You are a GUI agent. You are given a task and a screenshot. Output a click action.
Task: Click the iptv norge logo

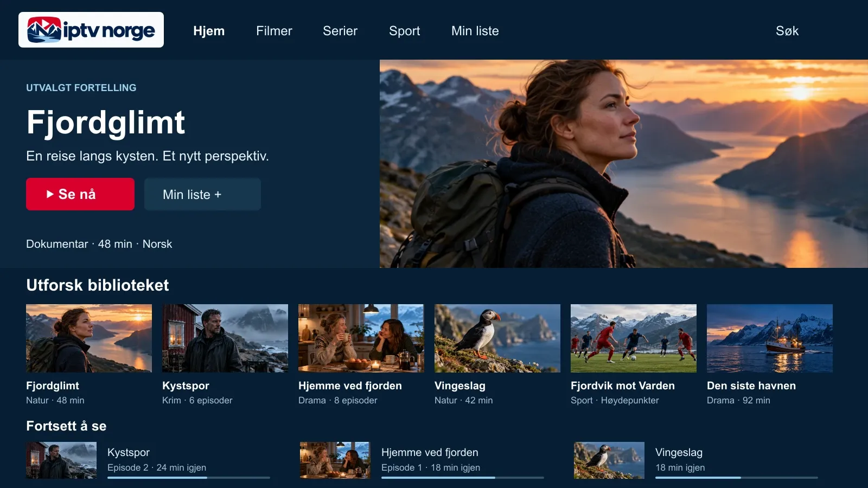pos(91,30)
